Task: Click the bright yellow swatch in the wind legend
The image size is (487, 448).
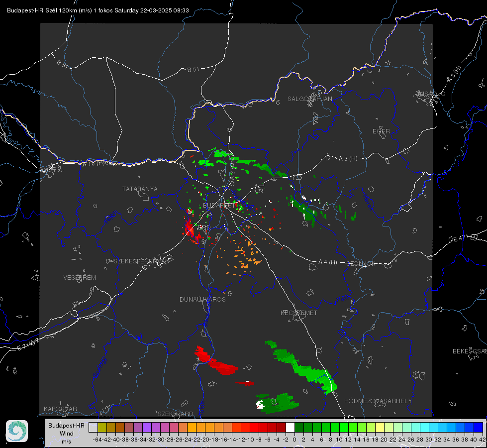Action: pyautogui.click(x=380, y=428)
